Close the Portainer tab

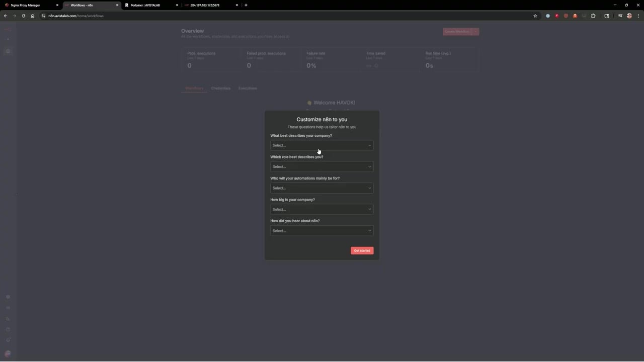click(177, 5)
